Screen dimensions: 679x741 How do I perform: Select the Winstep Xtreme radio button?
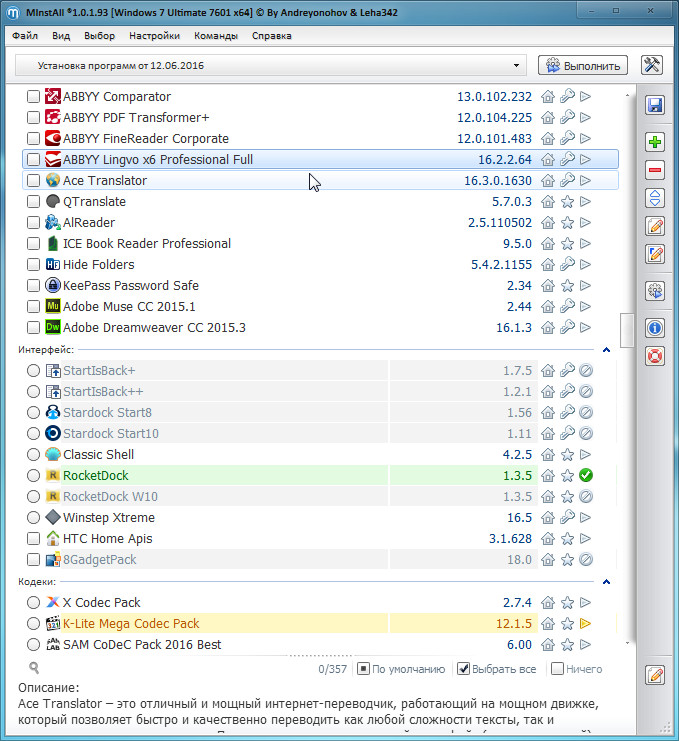(x=33, y=517)
